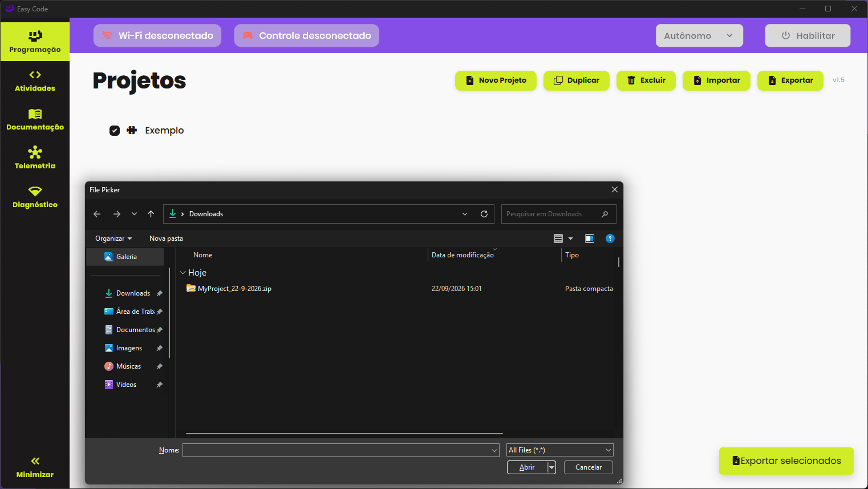Click the Exportar button in the toolbar
868x489 pixels.
790,80
